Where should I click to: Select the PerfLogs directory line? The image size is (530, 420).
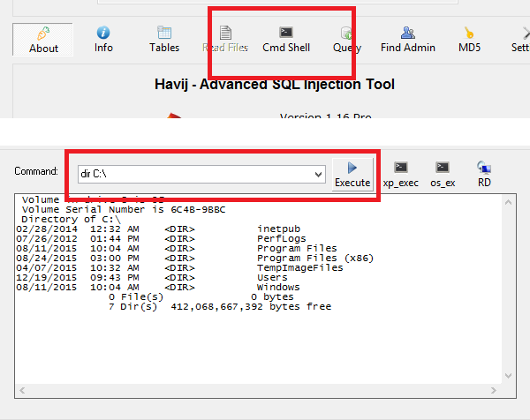click(x=161, y=239)
